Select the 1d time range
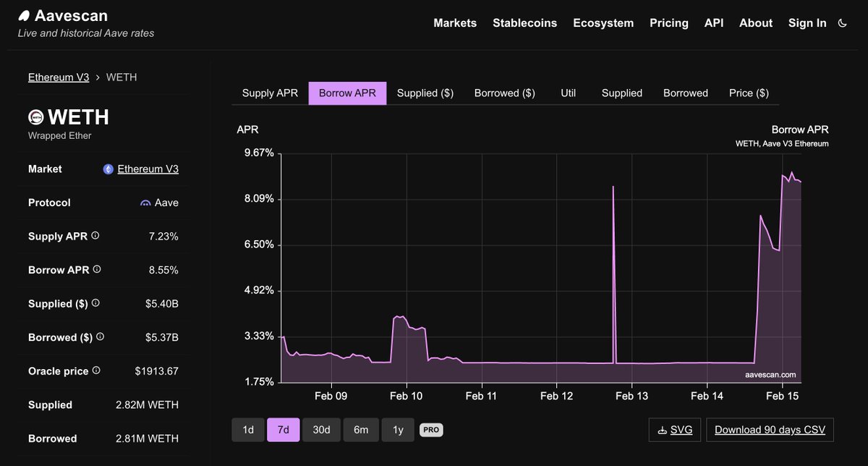Viewport: 868px width, 466px height. [x=248, y=430]
